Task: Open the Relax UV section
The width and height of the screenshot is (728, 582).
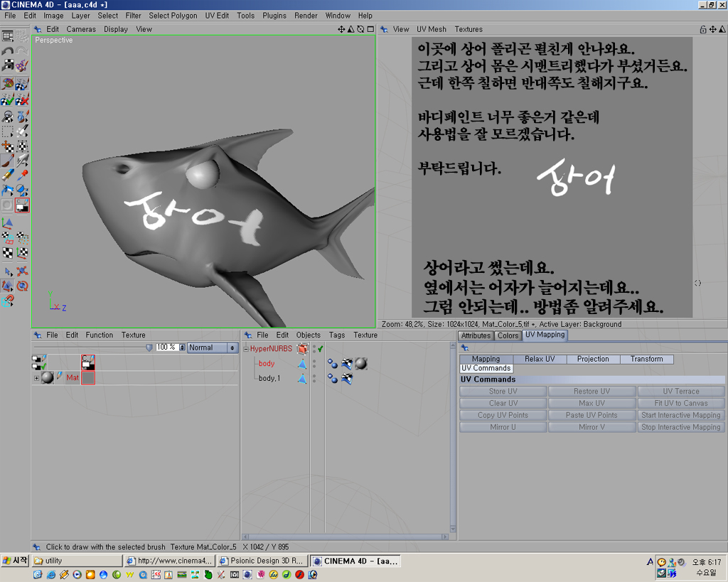Action: pyautogui.click(x=540, y=359)
